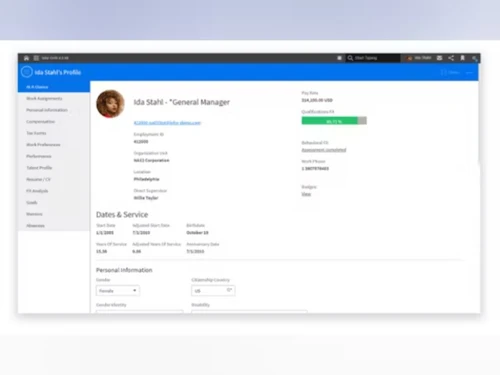This screenshot has width=500, height=375.
Task: Click the Personal Information section heading
Action: pos(124,270)
